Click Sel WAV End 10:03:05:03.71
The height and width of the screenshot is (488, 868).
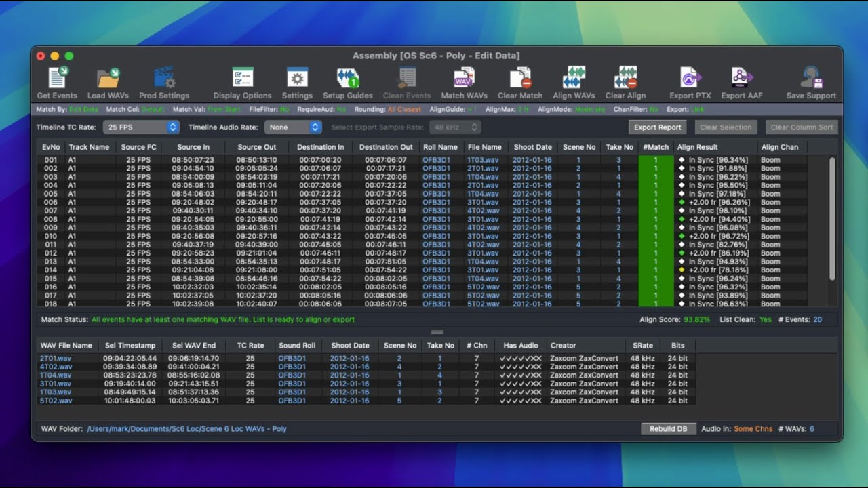point(194,401)
